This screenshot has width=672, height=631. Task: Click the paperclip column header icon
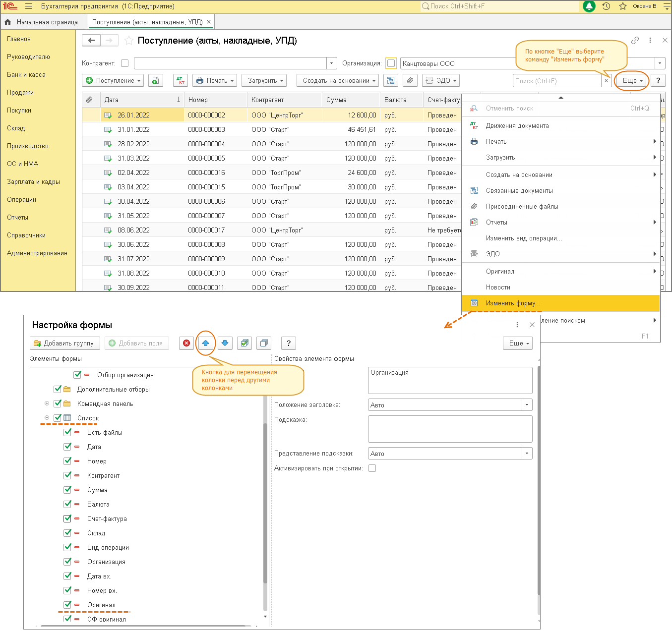pyautogui.click(x=89, y=100)
